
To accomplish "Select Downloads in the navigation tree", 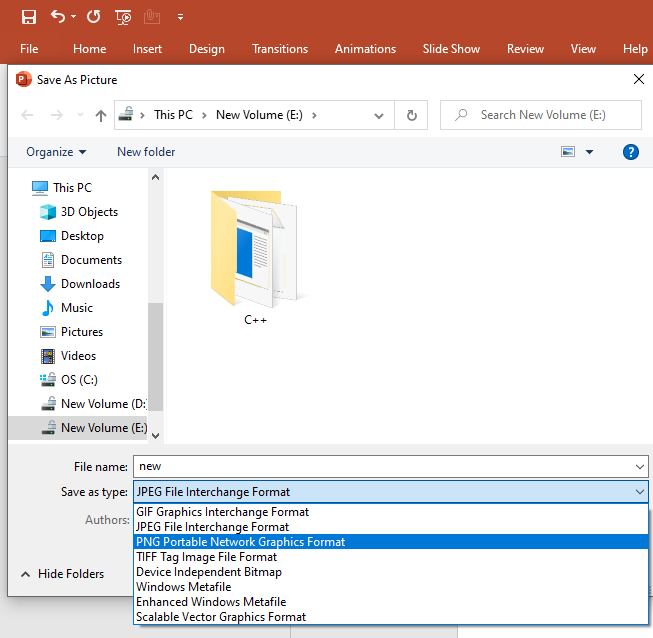I will tap(90, 284).
